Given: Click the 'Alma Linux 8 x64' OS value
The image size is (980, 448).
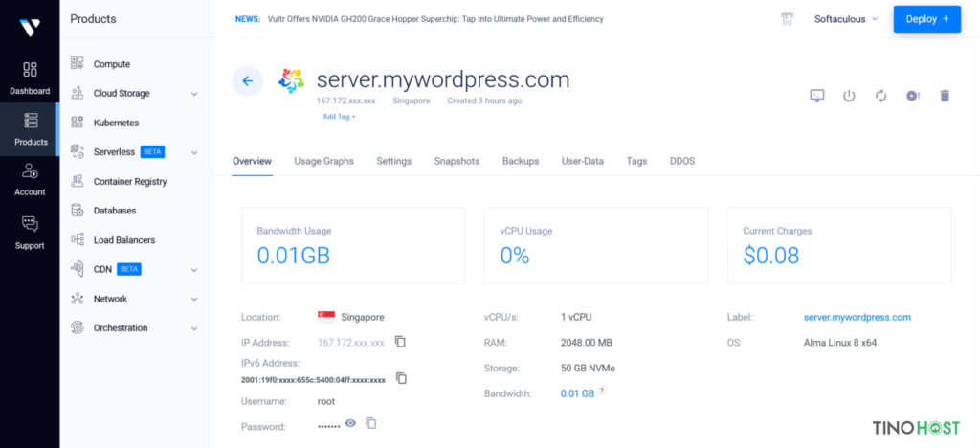Looking at the screenshot, I should pos(840,343).
